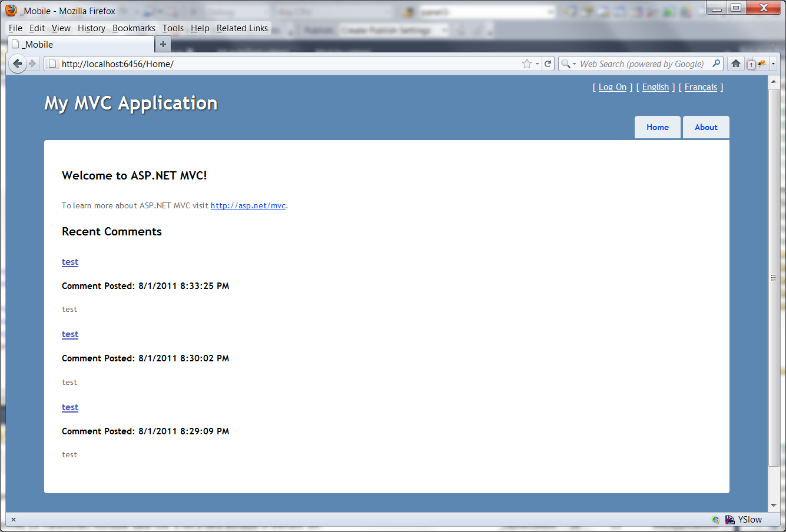Viewport: 786px width, 532px height.
Task: Click the Log On link
Action: pyautogui.click(x=612, y=87)
